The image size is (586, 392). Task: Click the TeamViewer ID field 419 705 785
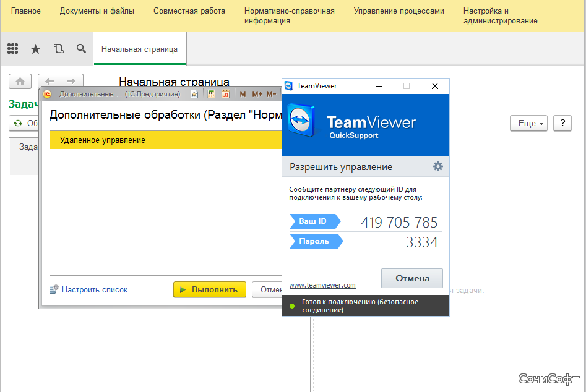(399, 222)
